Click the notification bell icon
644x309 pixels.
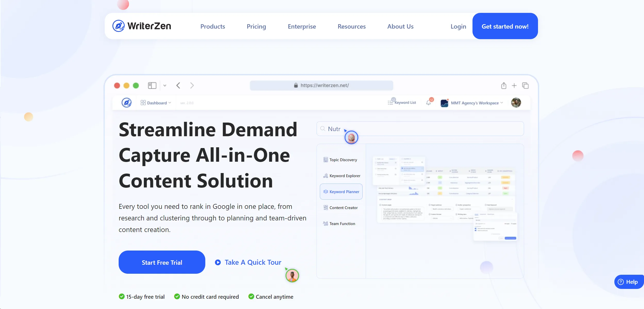coord(428,102)
